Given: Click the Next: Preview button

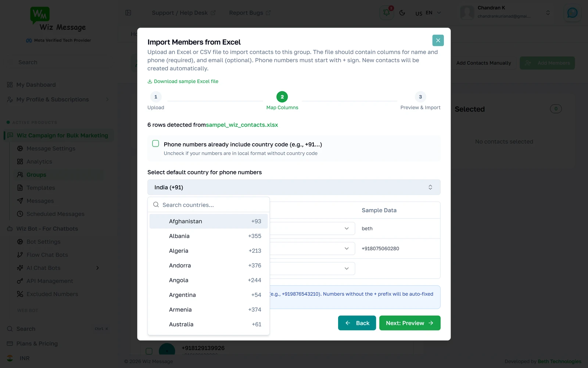Looking at the screenshot, I should click(410, 323).
